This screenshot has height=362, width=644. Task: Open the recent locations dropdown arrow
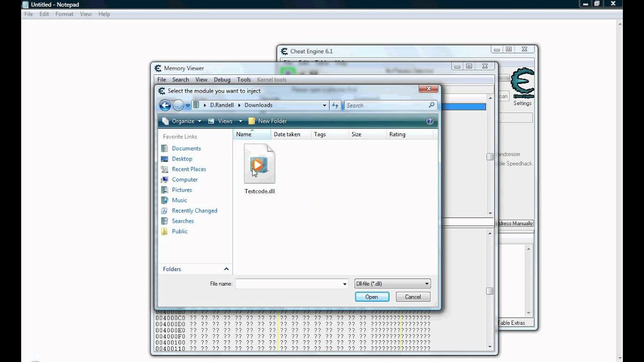(x=188, y=106)
